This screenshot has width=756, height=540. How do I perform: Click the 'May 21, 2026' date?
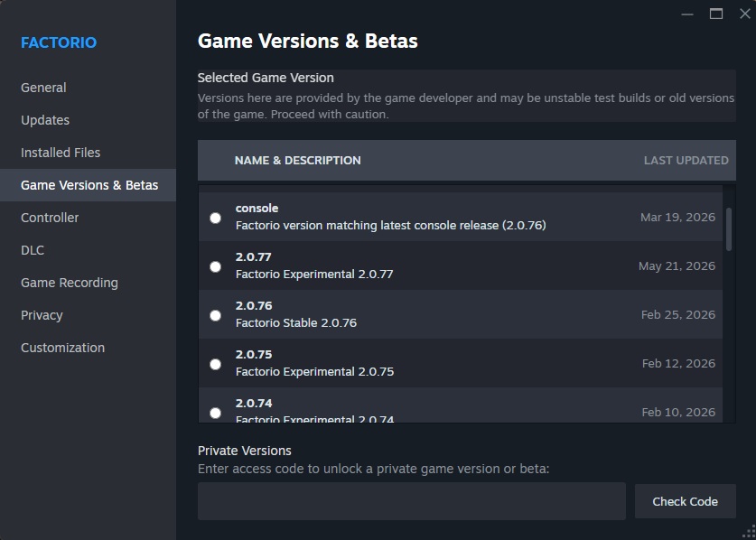coord(677,266)
